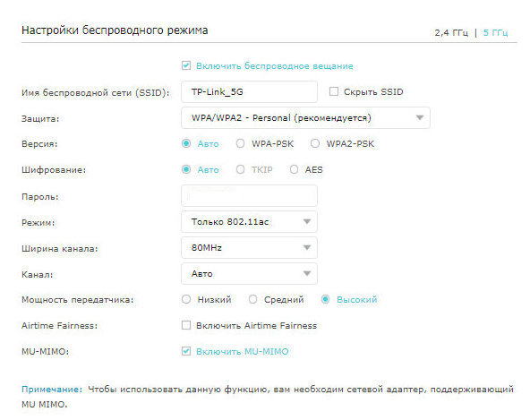
Task: Select Авто radio for Шифрование
Action: pyautogui.click(x=186, y=169)
